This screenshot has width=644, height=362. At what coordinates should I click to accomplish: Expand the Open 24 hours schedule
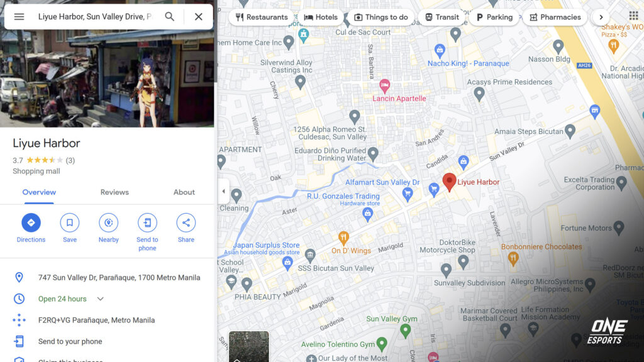[100, 299]
